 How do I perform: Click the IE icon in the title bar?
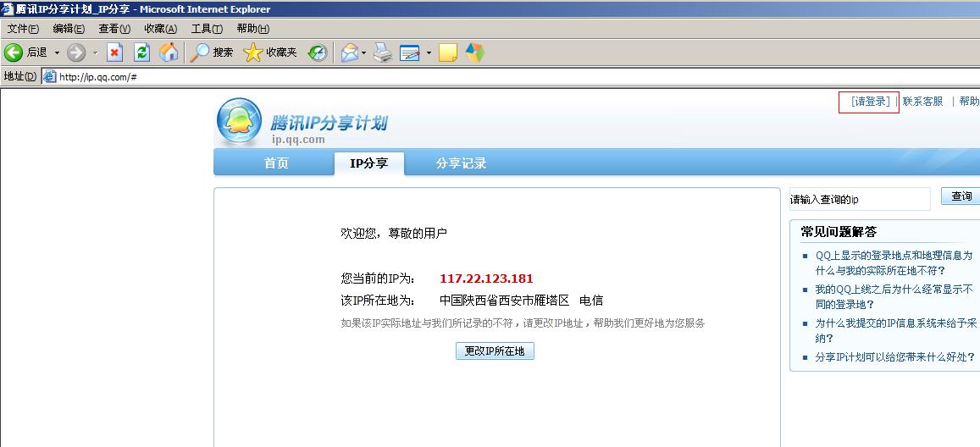click(7, 8)
